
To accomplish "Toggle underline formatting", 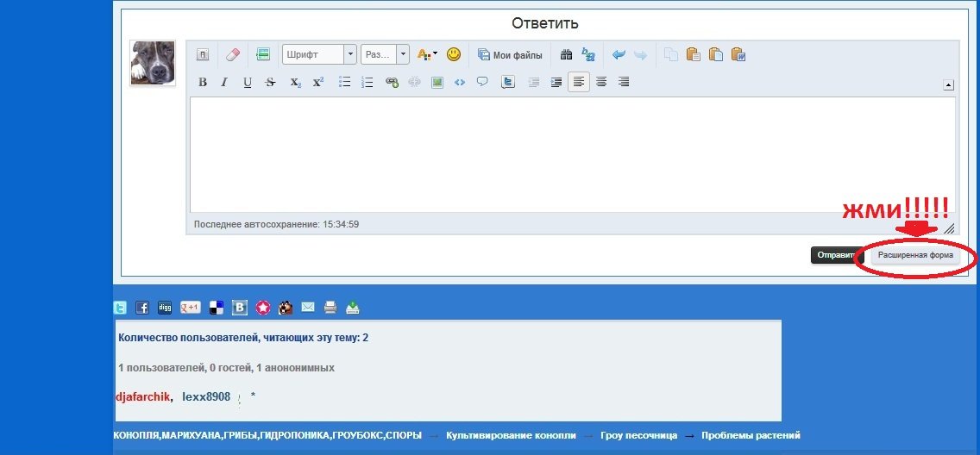I will point(248,82).
